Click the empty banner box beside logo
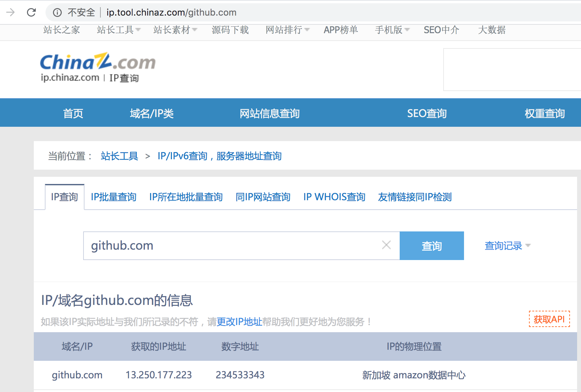581x392 pixels. [512, 70]
